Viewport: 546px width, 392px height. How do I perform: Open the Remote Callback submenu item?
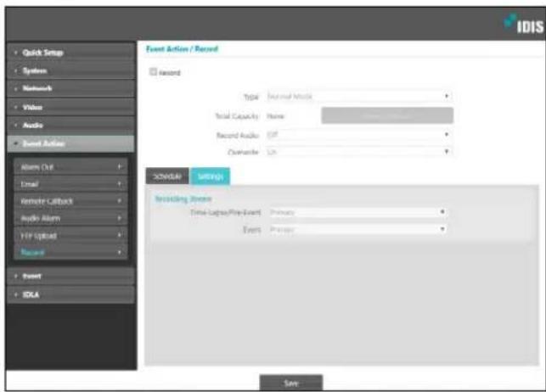pos(71,201)
